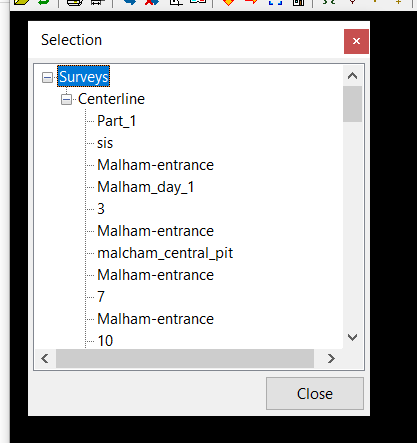Select the Part_1 survey

point(116,121)
